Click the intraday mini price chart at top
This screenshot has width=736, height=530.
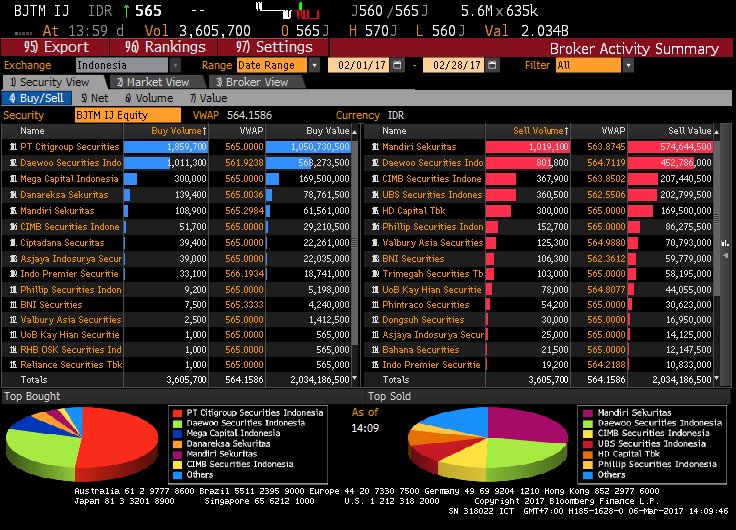point(288,10)
